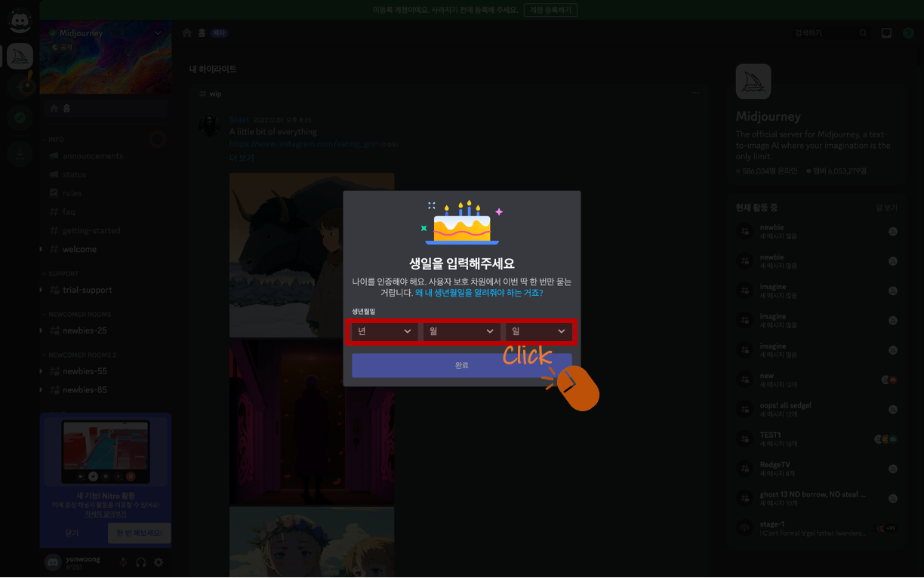Open the 'new' active channel row
This screenshot has width=924, height=578.
pos(817,380)
